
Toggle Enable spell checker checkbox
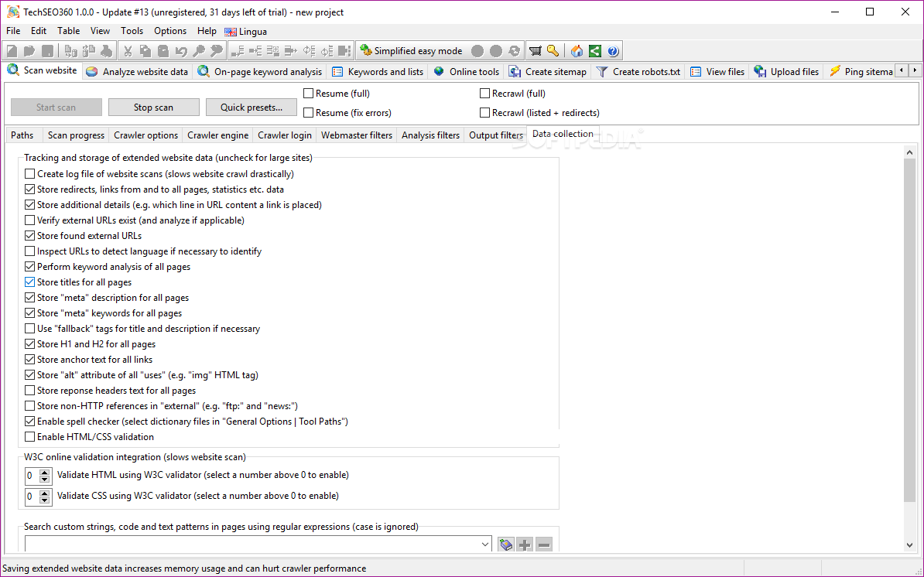[x=30, y=422]
